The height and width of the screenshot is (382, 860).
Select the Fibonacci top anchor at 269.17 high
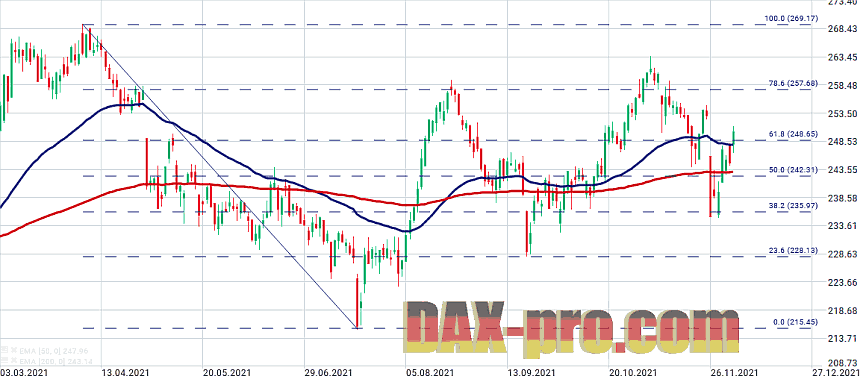(x=83, y=25)
